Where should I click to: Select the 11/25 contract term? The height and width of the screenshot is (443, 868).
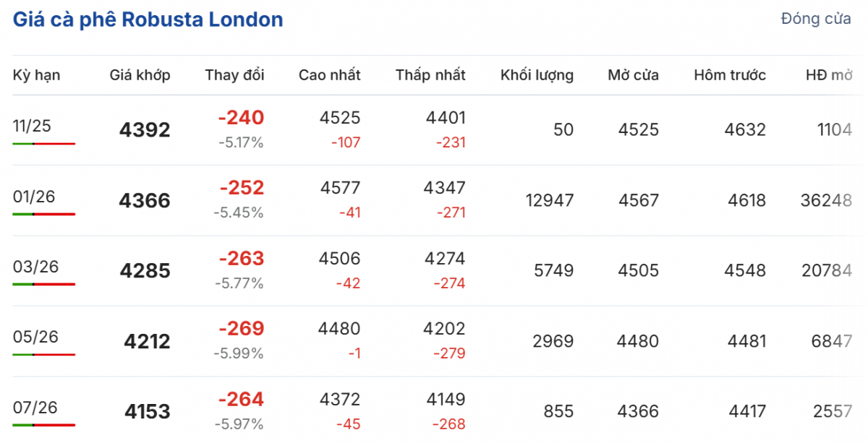tap(32, 126)
